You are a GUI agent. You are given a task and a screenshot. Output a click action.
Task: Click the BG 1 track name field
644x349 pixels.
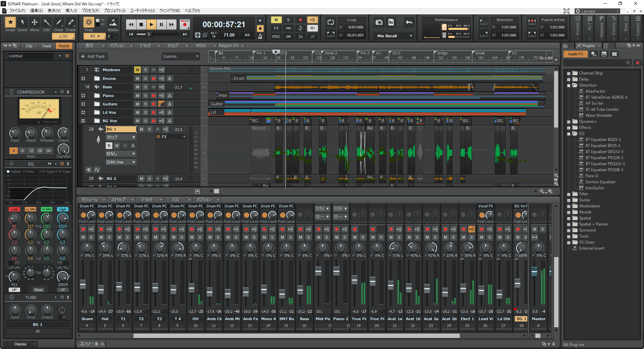[x=121, y=129]
